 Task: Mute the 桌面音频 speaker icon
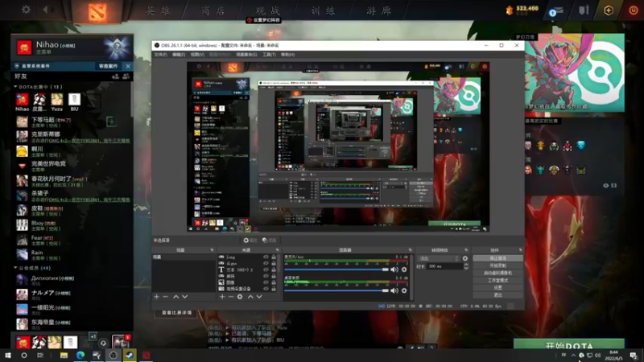click(394, 290)
